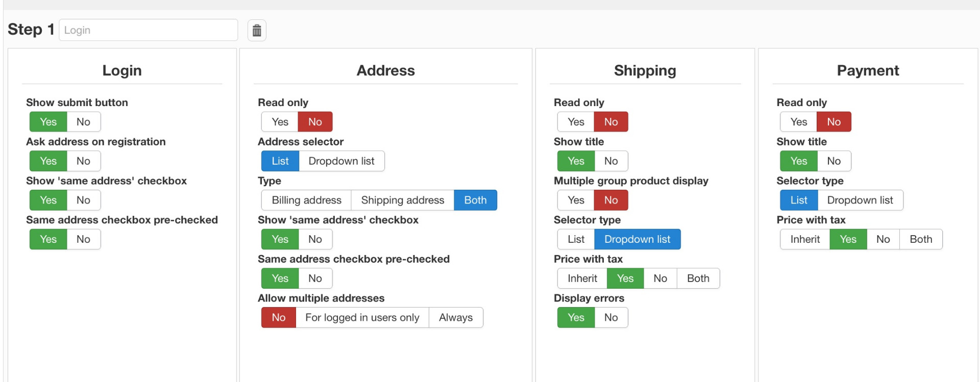Screen dimensions: 980x382
Task: Set Shipping 'Price with tax' to Inherit
Action: 582,278
